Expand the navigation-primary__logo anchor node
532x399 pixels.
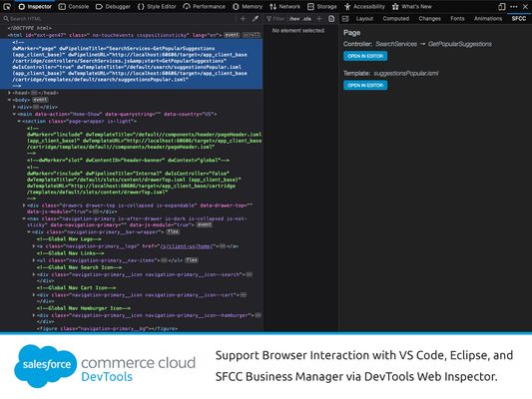click(x=34, y=246)
